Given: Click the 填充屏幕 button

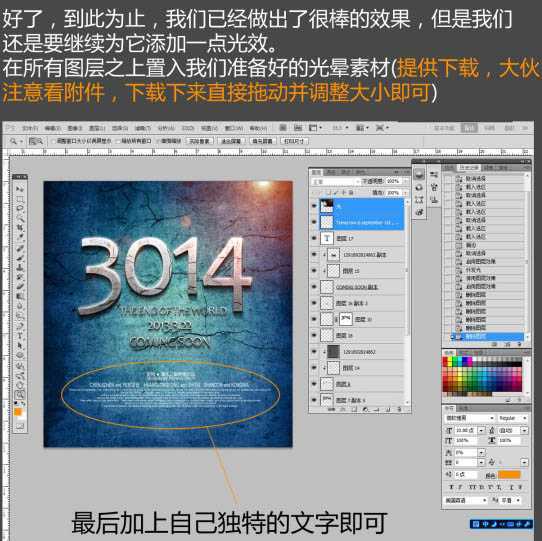Looking at the screenshot, I should (x=262, y=141).
